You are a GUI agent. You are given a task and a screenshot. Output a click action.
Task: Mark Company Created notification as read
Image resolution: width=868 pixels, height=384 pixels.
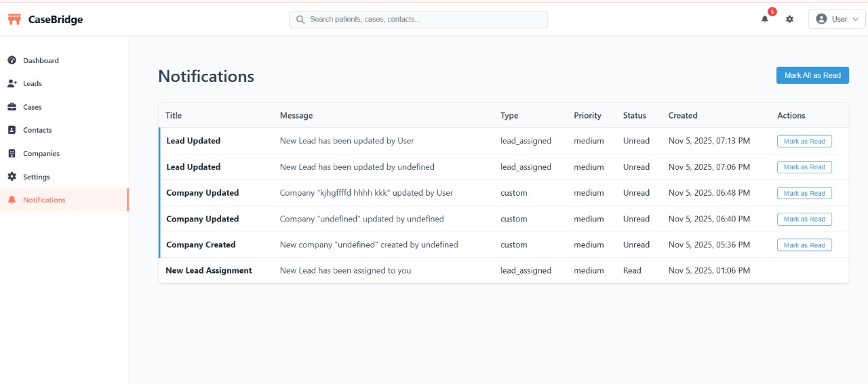tap(804, 245)
